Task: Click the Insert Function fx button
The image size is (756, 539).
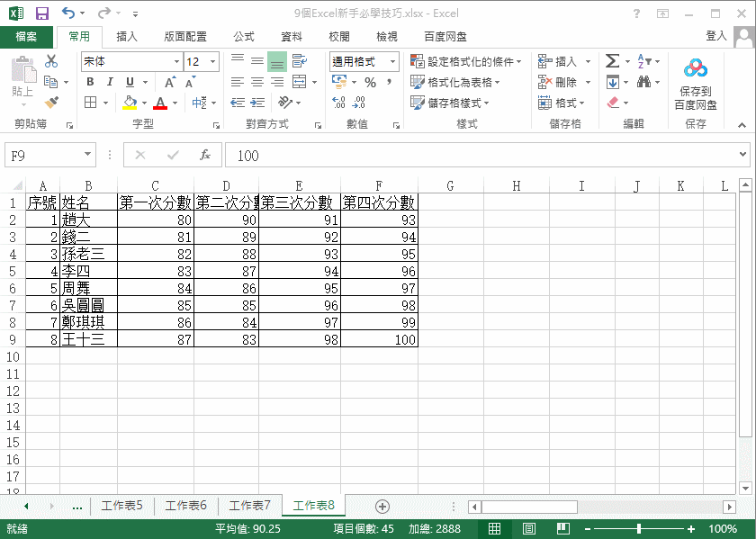Action: point(204,156)
